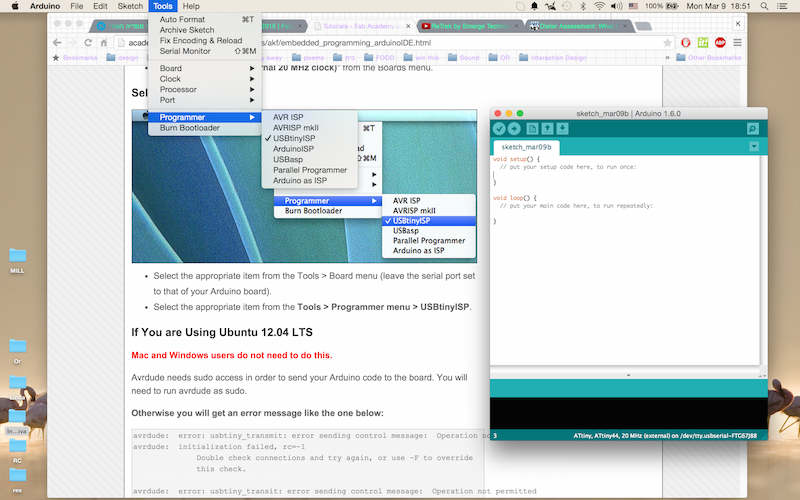
Task: Click the highlighted Programmer submenu entry
Action: pos(205,117)
